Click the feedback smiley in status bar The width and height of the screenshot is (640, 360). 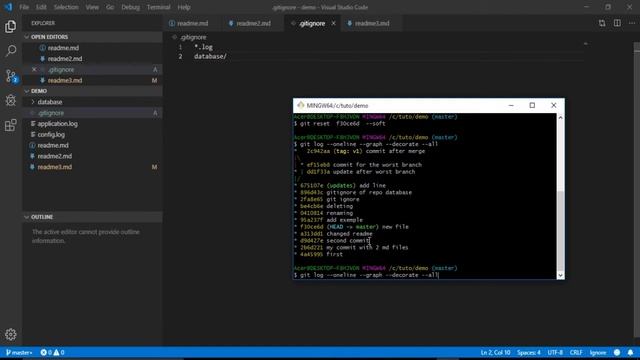tap(617, 353)
